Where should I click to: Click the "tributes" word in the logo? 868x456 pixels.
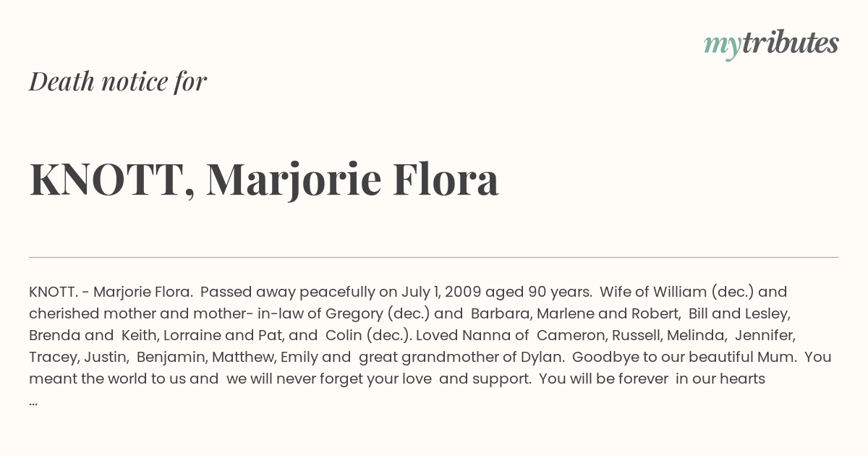[x=790, y=43]
